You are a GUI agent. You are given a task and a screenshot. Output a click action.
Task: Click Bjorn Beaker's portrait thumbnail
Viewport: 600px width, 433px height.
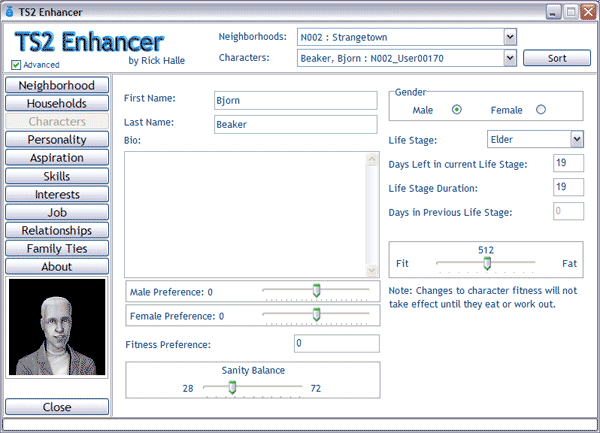[x=57, y=327]
